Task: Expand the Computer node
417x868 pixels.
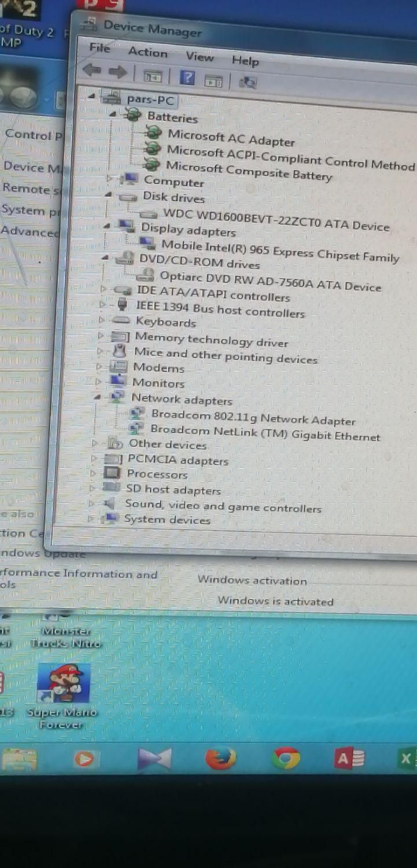Action: point(109,179)
